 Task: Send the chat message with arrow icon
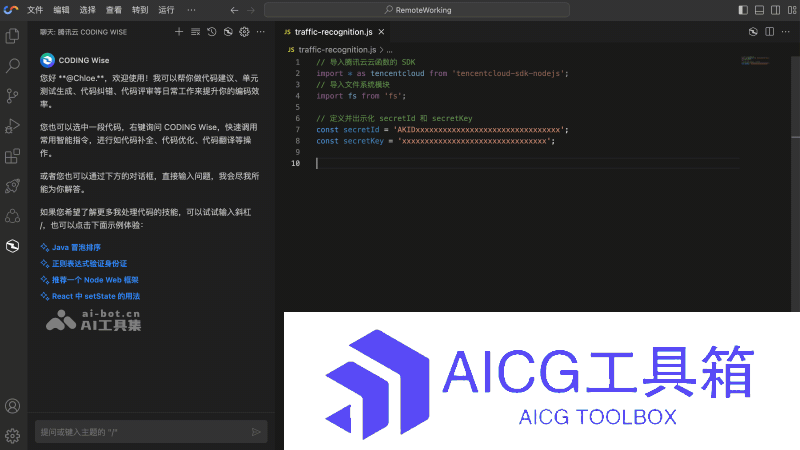coord(256,432)
